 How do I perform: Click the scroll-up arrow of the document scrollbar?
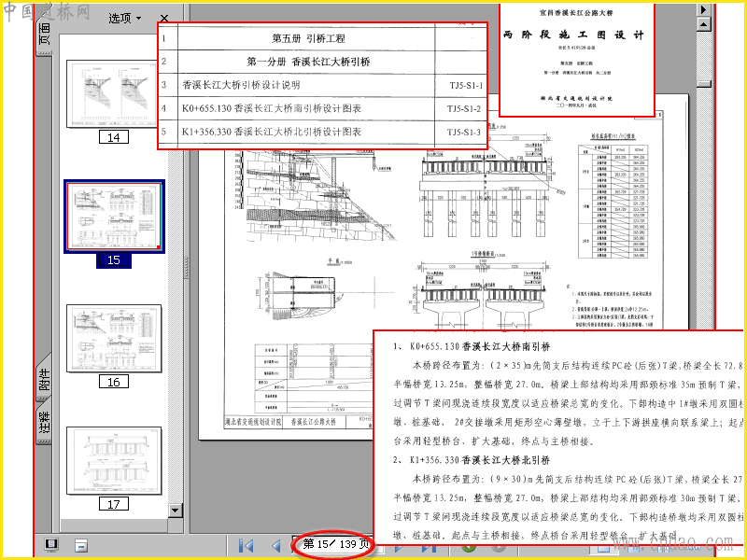[x=704, y=24]
